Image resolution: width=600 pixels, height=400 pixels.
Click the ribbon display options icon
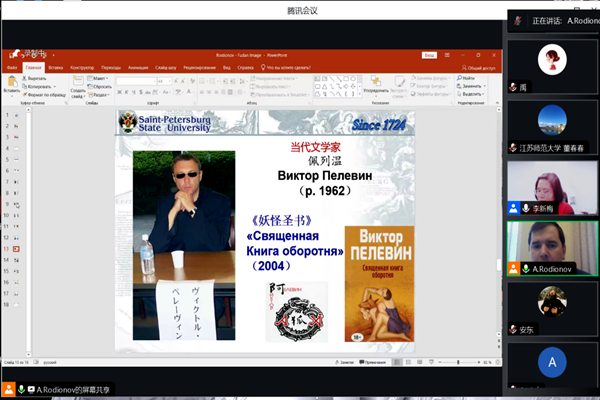point(447,55)
